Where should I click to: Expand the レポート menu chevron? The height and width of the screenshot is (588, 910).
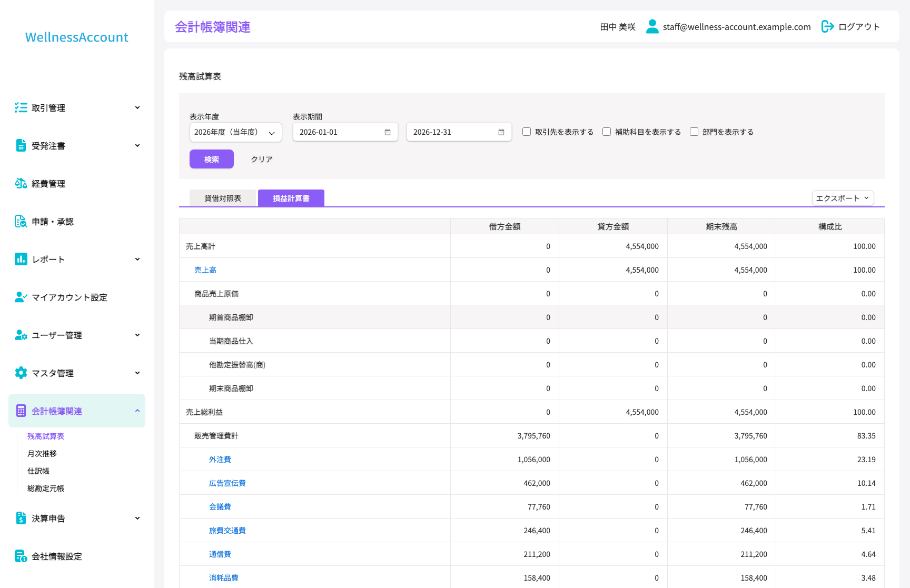(x=137, y=260)
